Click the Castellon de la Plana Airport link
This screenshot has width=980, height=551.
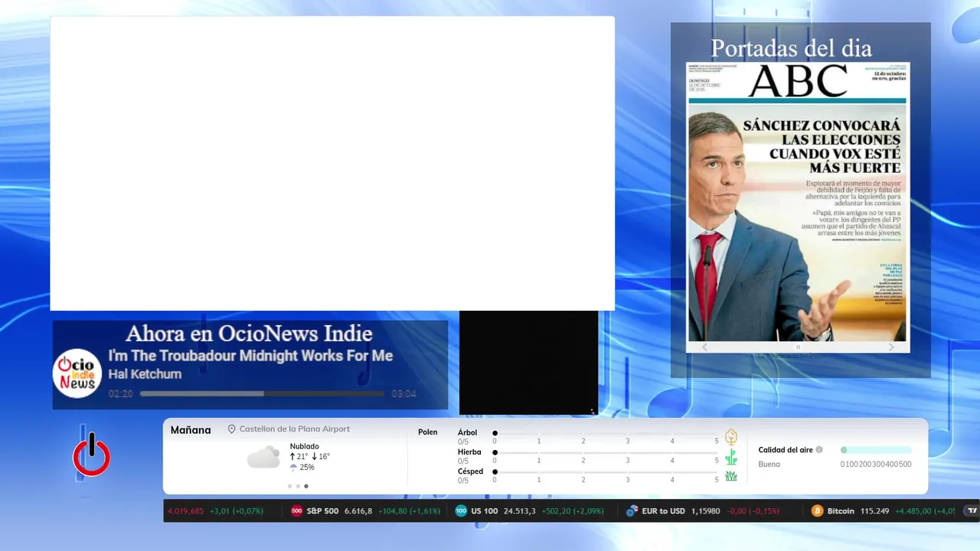coord(295,429)
